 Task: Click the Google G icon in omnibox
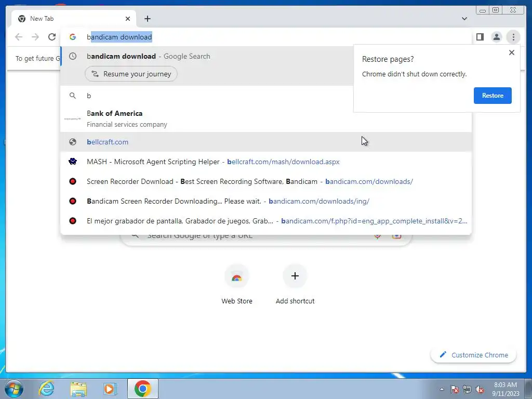coord(73,37)
